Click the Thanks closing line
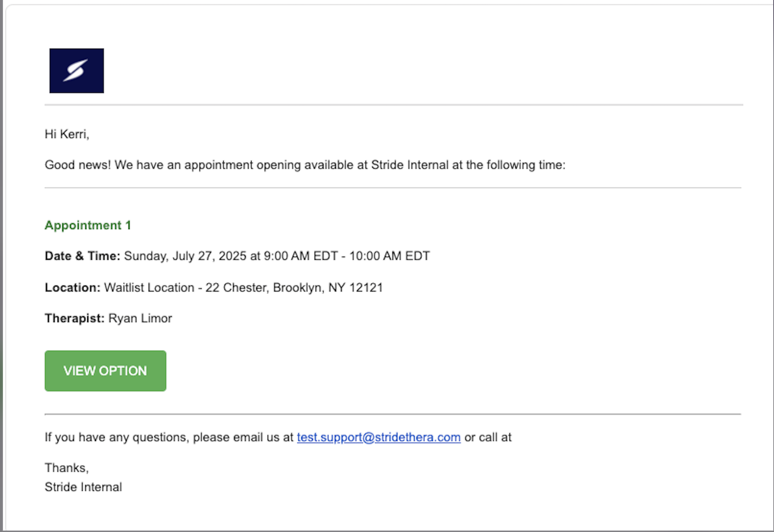The width and height of the screenshot is (774, 532). [66, 468]
